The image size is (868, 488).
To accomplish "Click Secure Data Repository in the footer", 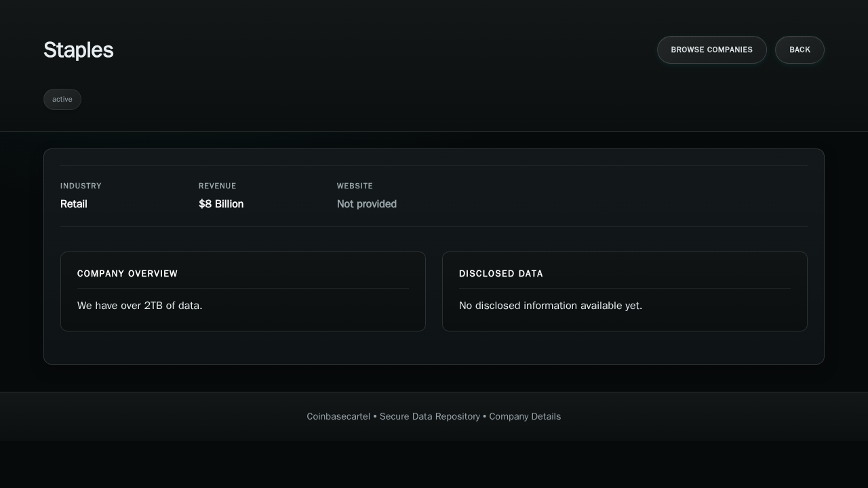I will (429, 416).
